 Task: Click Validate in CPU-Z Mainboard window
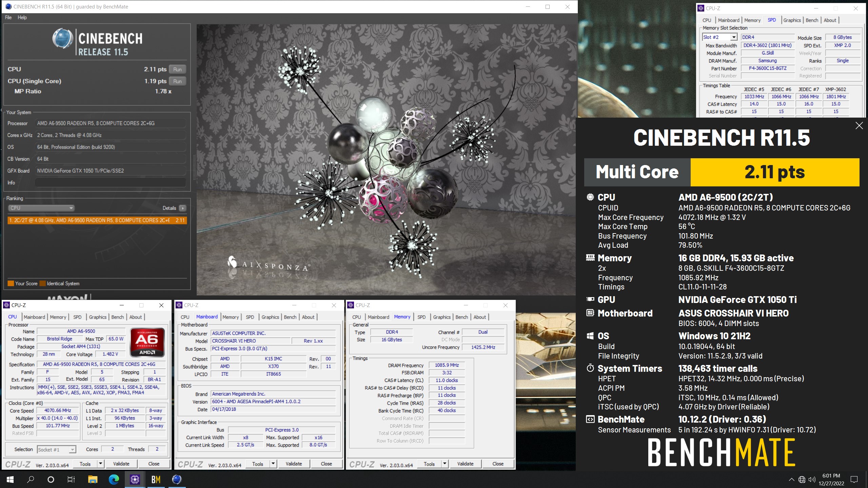294,464
